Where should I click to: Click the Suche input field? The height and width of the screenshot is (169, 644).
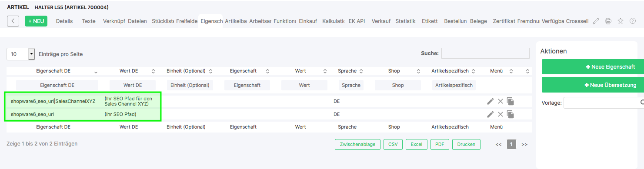[x=485, y=53]
